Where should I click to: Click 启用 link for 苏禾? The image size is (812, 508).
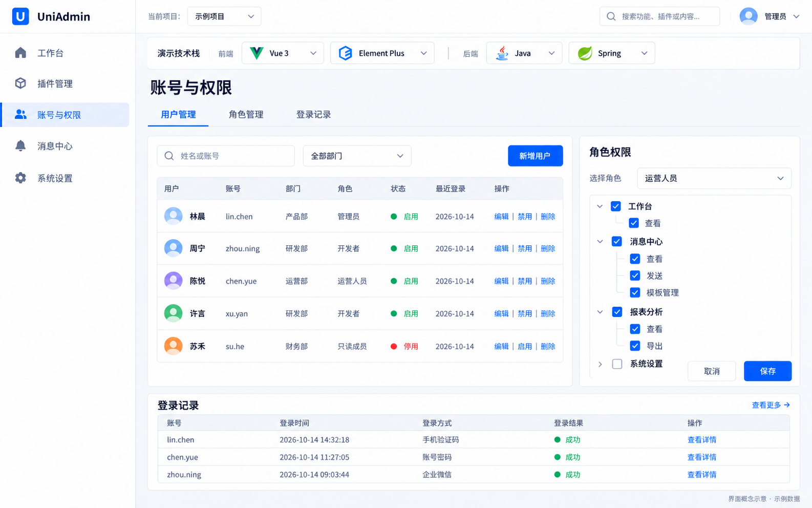524,346
